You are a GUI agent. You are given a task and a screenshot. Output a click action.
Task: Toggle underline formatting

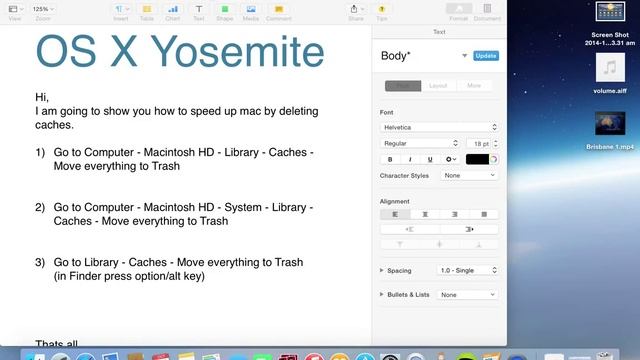(430, 159)
